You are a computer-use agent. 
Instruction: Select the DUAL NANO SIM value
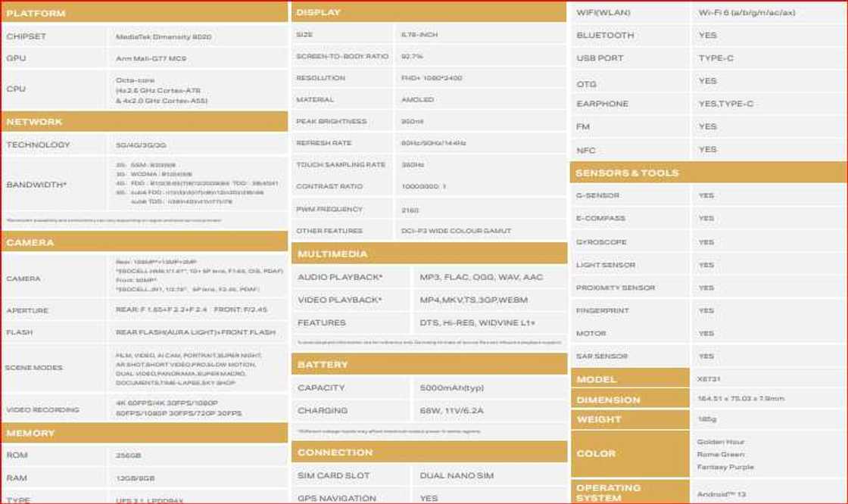[457, 476]
